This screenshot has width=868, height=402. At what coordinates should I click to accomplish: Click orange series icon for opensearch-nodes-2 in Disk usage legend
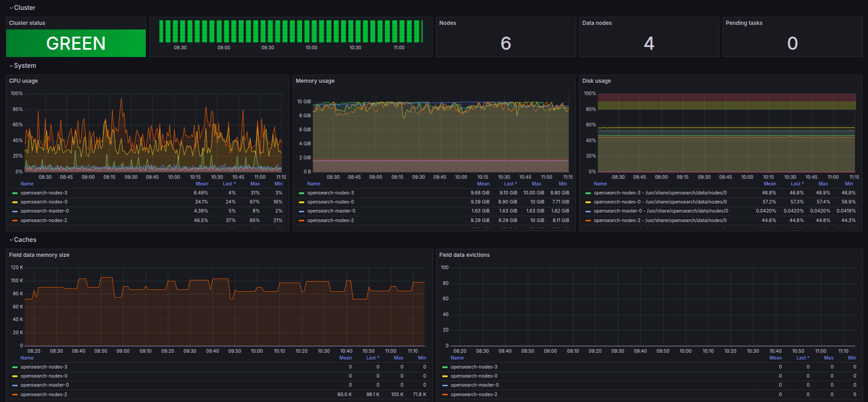[x=588, y=221]
